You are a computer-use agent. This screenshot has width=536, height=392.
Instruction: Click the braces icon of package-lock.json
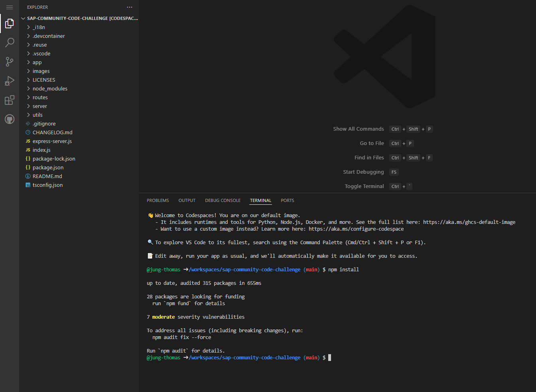(x=28, y=159)
